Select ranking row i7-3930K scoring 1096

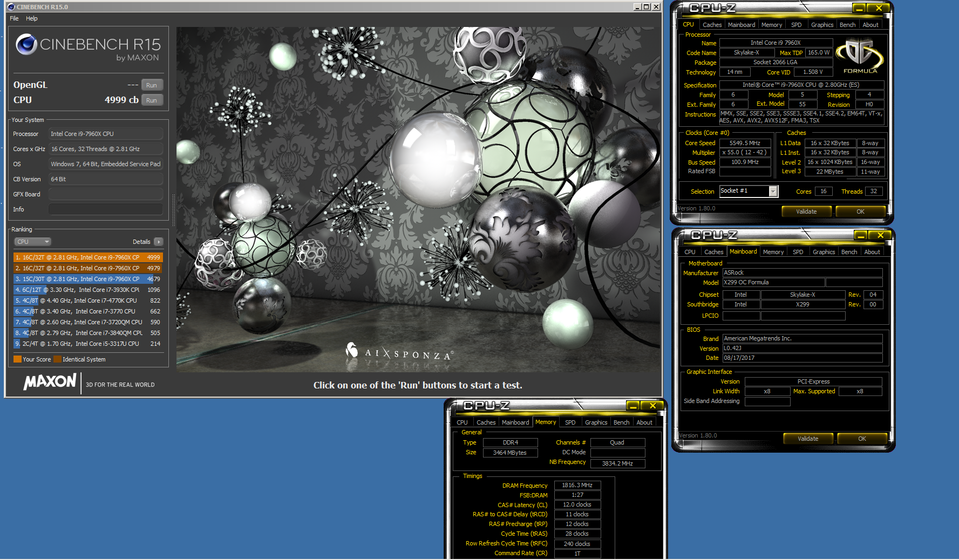pyautogui.click(x=88, y=290)
